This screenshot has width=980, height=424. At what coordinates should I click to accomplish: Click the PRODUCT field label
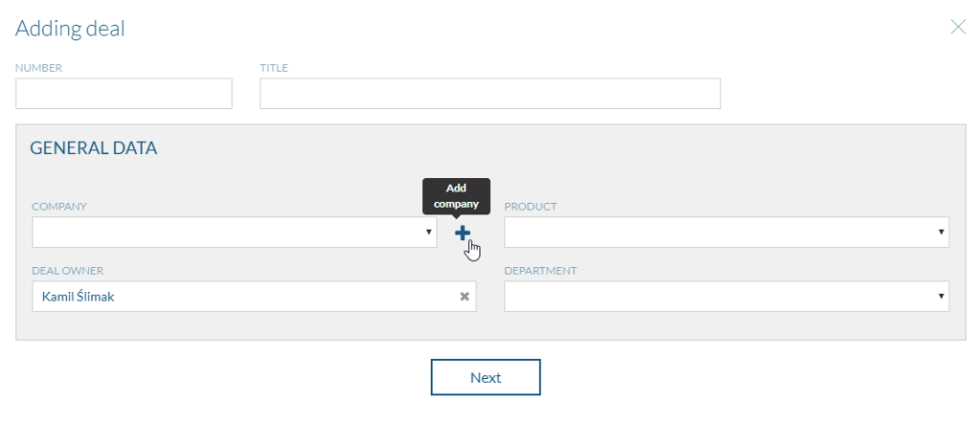pyautogui.click(x=530, y=207)
